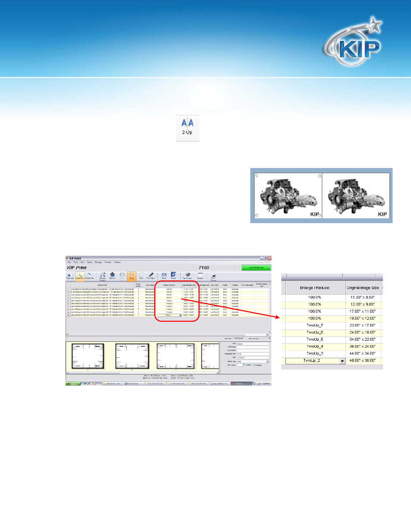Click the system tray clock

click(266, 383)
